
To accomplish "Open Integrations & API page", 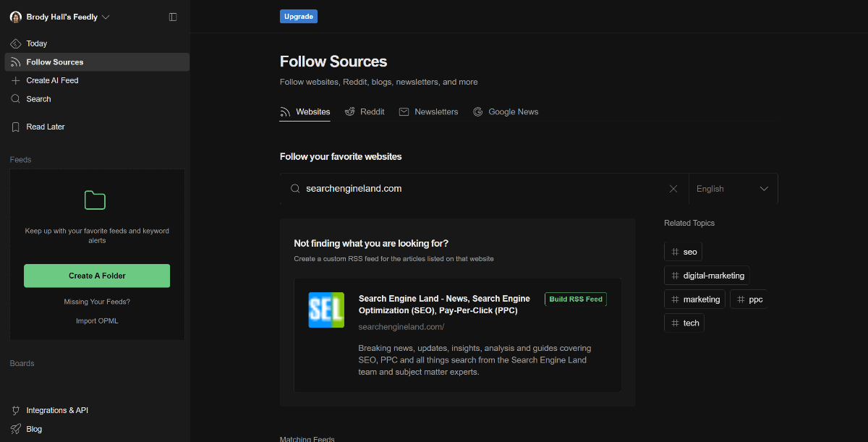I will pos(97,410).
